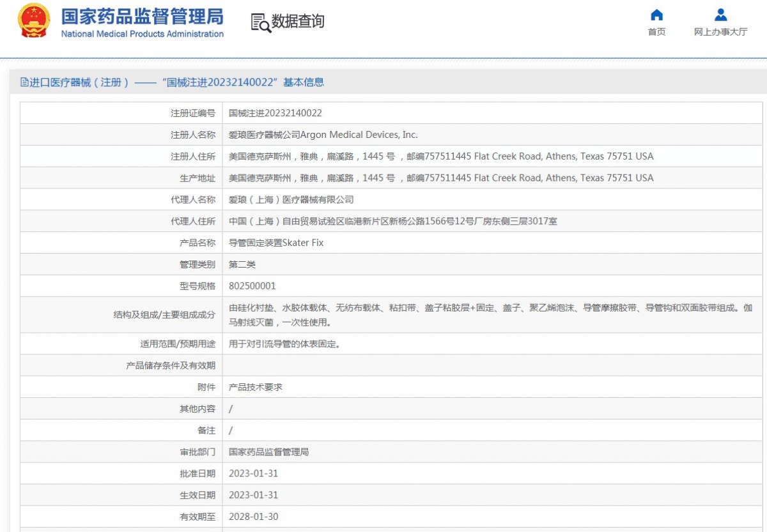Click the 适用范围/预期用途 label cell
The height and width of the screenshot is (532, 767).
[121, 344]
